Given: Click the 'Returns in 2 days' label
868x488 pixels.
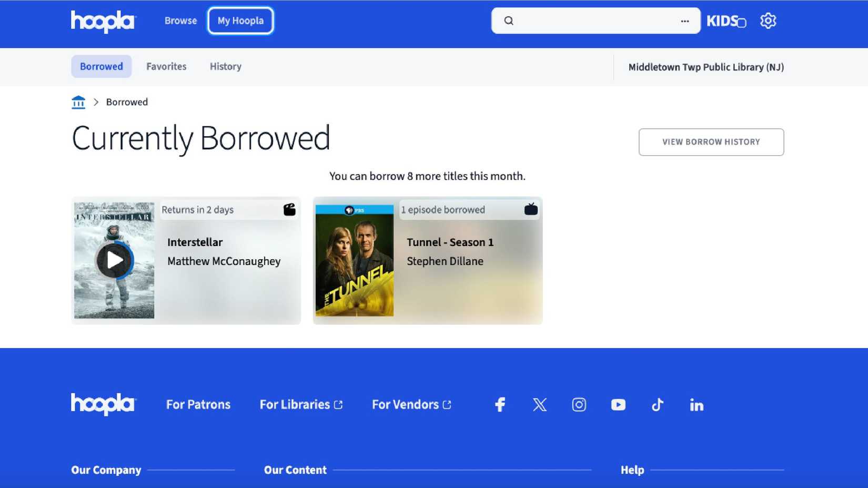Looking at the screenshot, I should click(198, 210).
